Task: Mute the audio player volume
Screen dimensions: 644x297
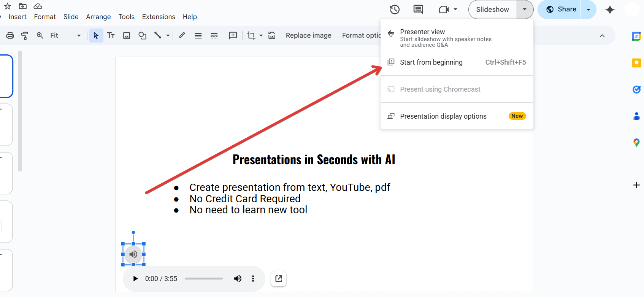Action: point(238,279)
